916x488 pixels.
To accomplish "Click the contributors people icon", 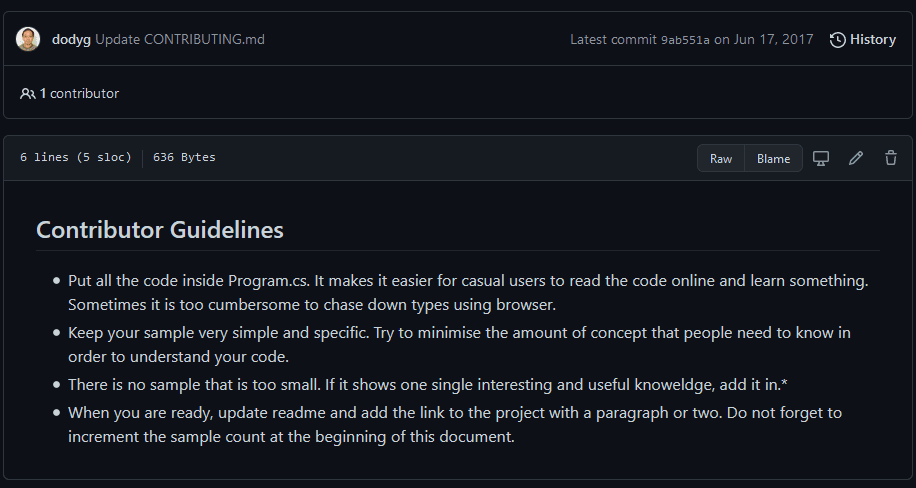I will tap(27, 94).
